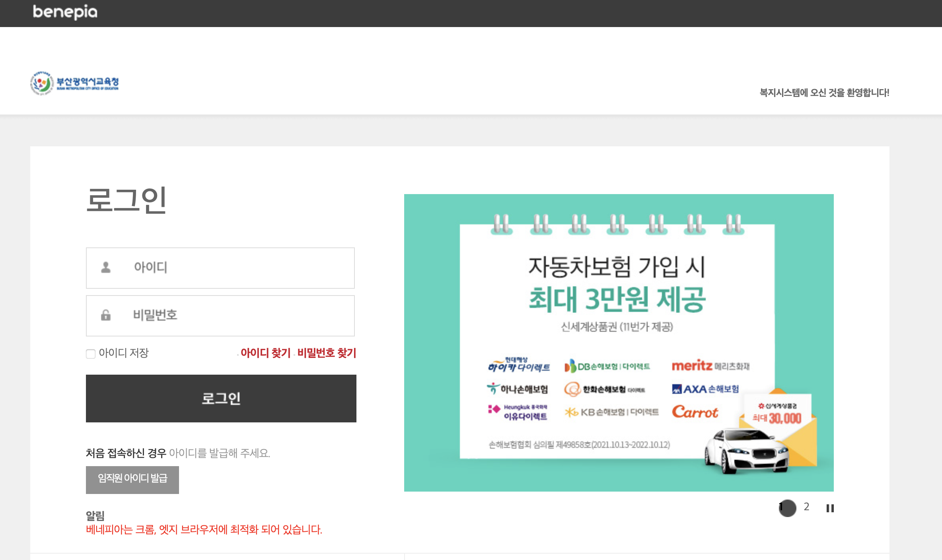This screenshot has width=942, height=560.
Task: Click the Carrot insurance logo in banner
Action: 695,412
